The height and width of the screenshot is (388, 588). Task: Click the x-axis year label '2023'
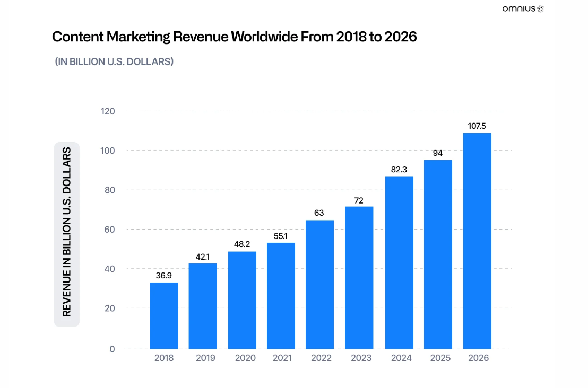click(x=361, y=358)
